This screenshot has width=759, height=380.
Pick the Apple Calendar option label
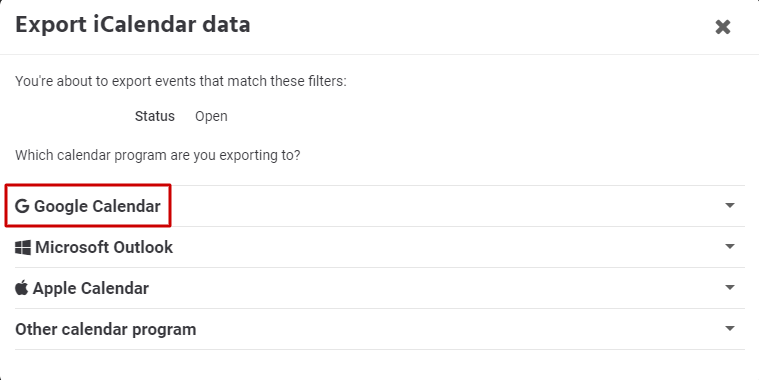tap(91, 289)
